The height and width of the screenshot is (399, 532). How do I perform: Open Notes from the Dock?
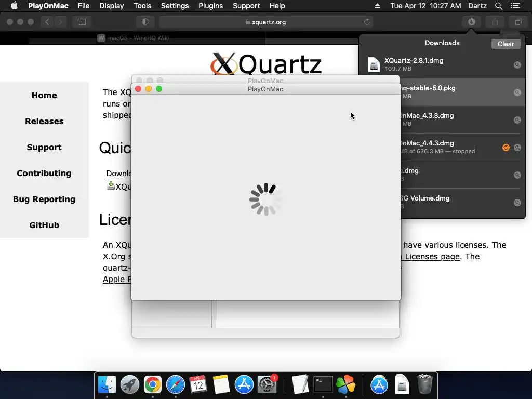tap(221, 385)
